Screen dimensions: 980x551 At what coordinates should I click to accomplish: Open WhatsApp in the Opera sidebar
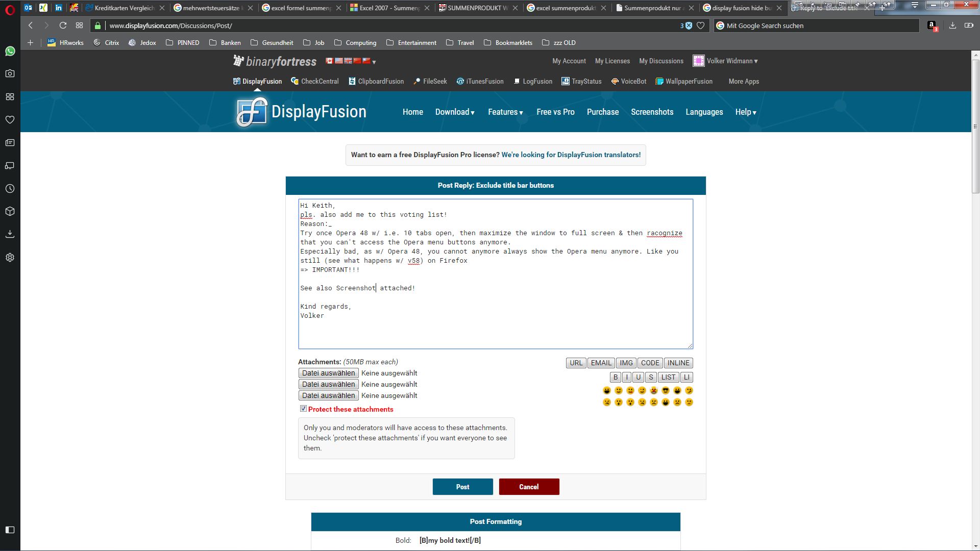(x=10, y=51)
